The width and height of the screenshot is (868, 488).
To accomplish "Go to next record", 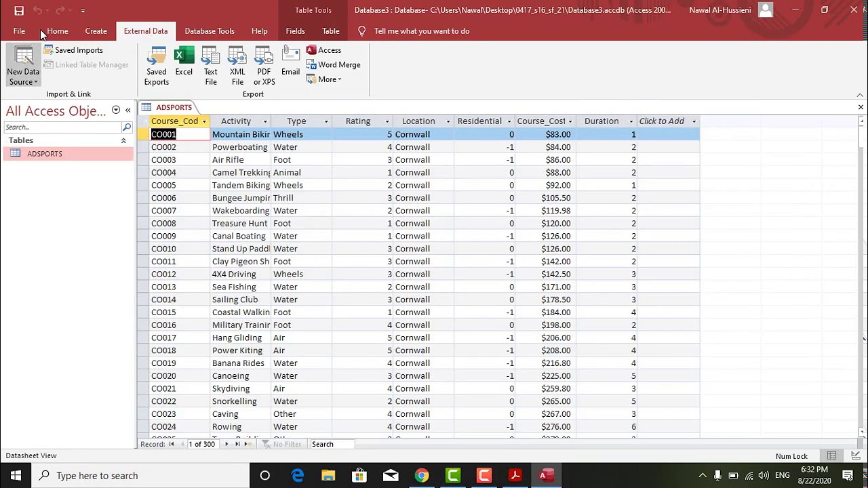I will (226, 444).
